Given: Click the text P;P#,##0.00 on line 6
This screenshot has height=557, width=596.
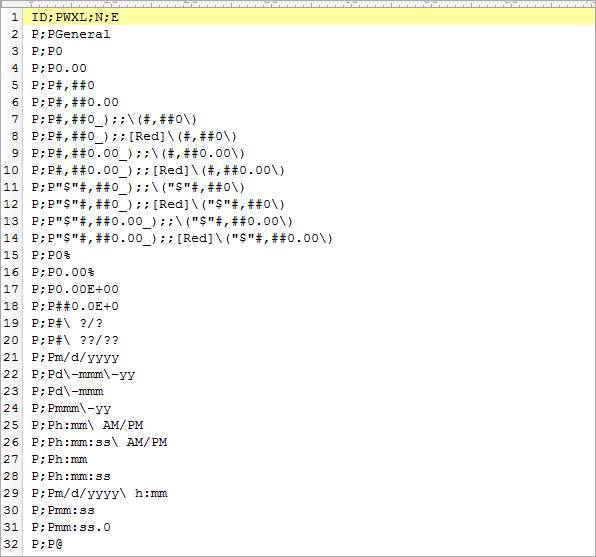Looking at the screenshot, I should pyautogui.click(x=75, y=102).
